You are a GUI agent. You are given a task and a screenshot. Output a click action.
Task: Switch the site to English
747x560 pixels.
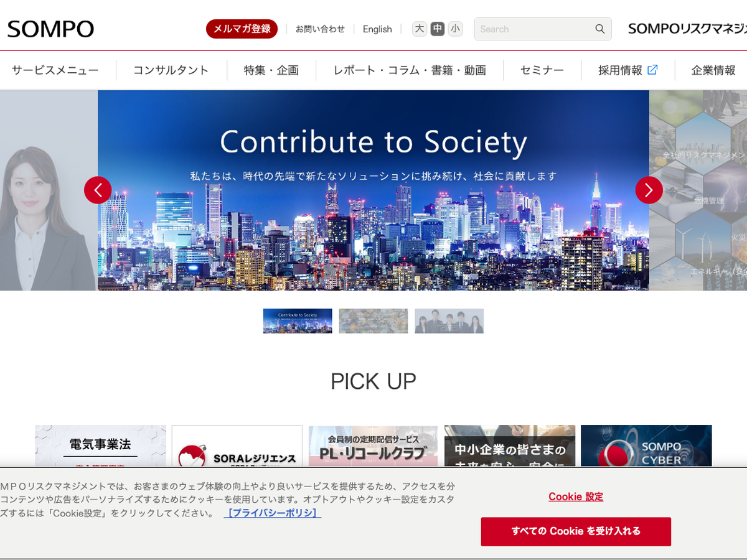pos(377,29)
